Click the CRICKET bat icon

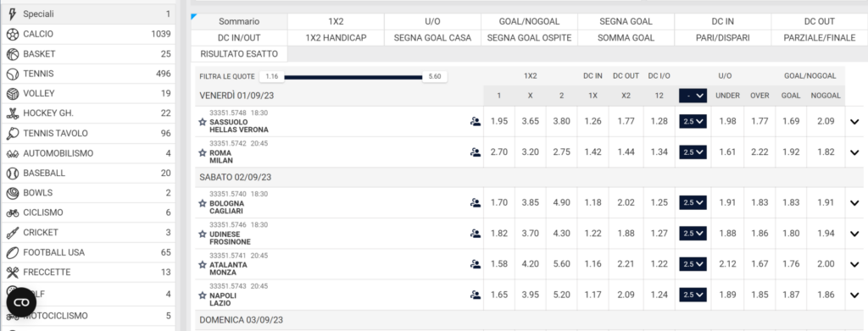[12, 233]
